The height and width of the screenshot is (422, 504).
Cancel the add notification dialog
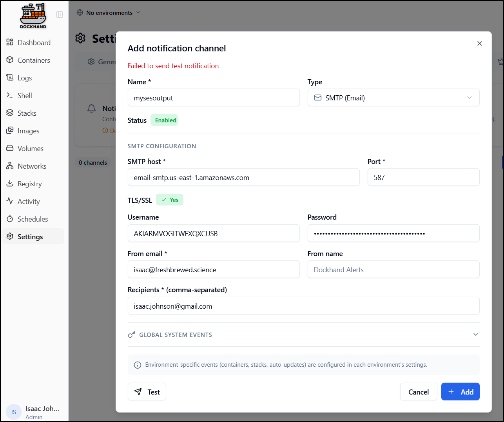[x=418, y=392]
